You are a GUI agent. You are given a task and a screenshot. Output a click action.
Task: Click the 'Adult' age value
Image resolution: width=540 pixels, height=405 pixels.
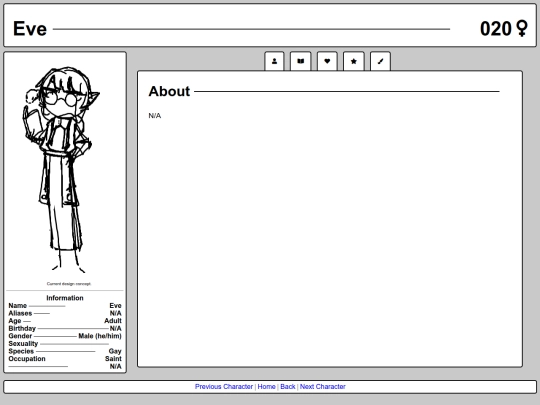(113, 321)
